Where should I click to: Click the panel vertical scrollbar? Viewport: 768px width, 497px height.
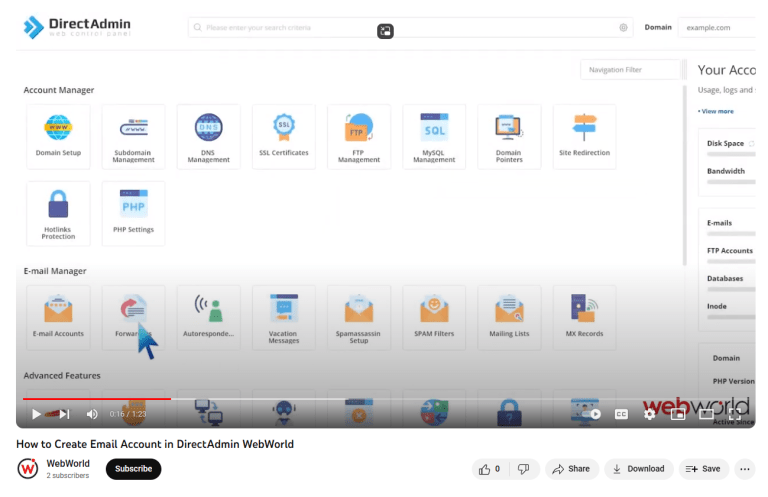(685, 176)
